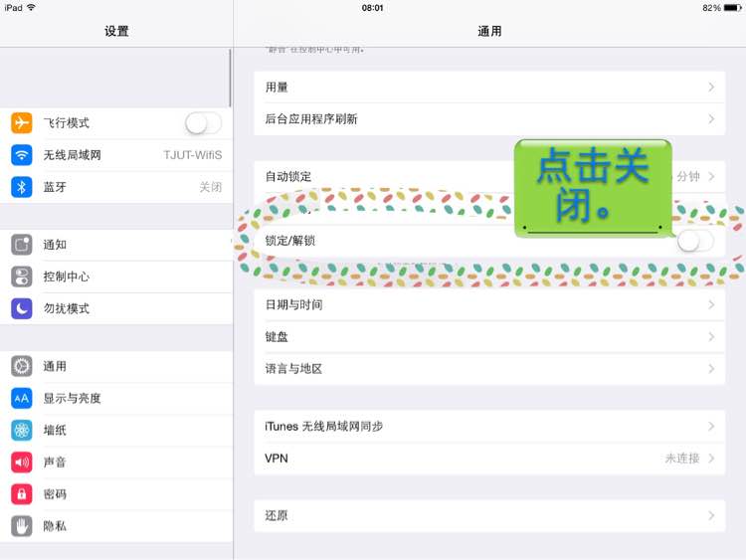
Task: Open 控制中心 row in the sidebar
Action: (x=116, y=277)
